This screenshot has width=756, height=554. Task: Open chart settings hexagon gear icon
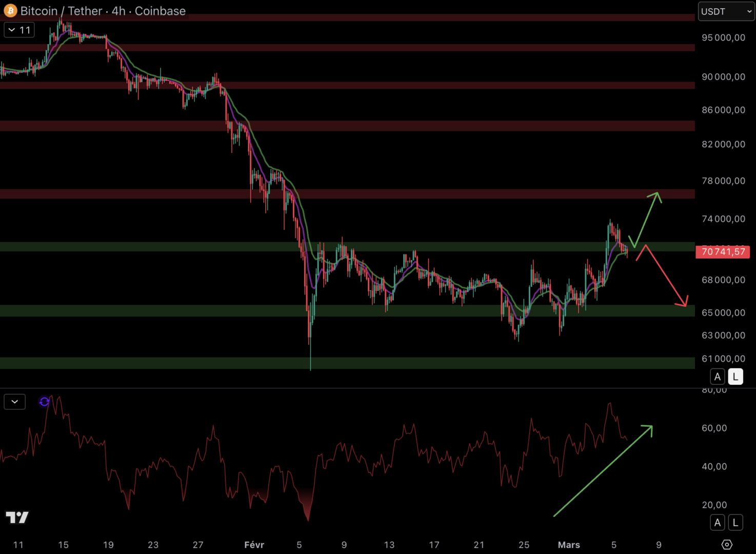[x=727, y=544]
